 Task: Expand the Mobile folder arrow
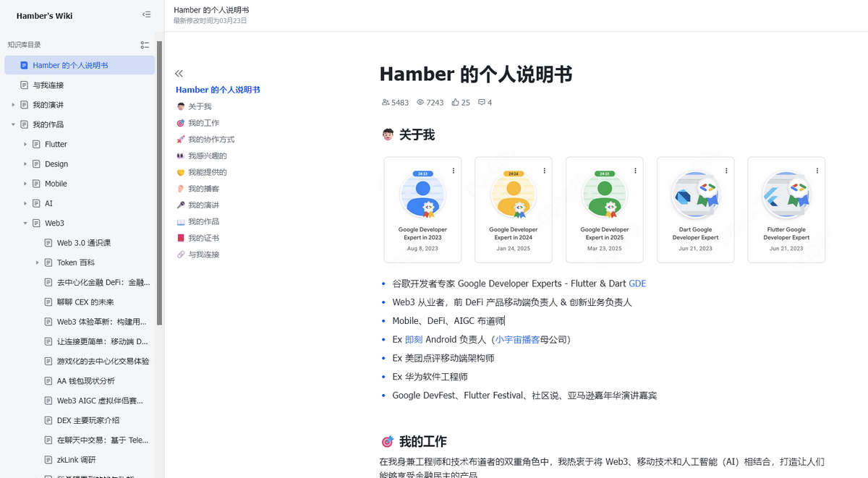[x=25, y=184]
